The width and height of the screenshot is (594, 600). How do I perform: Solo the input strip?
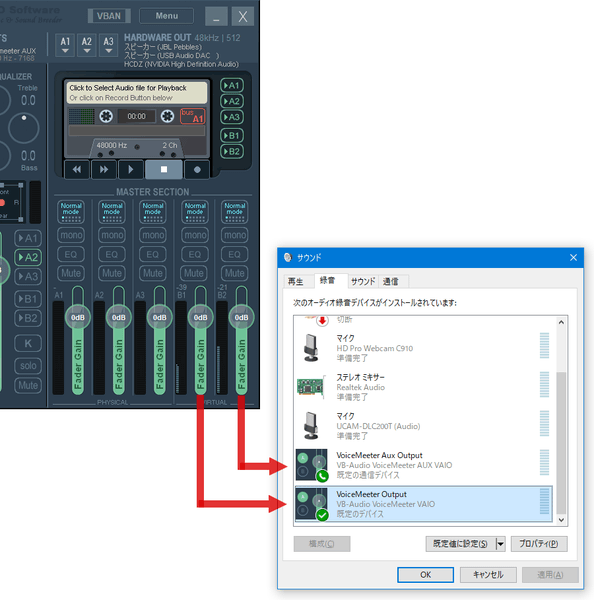[x=28, y=366]
